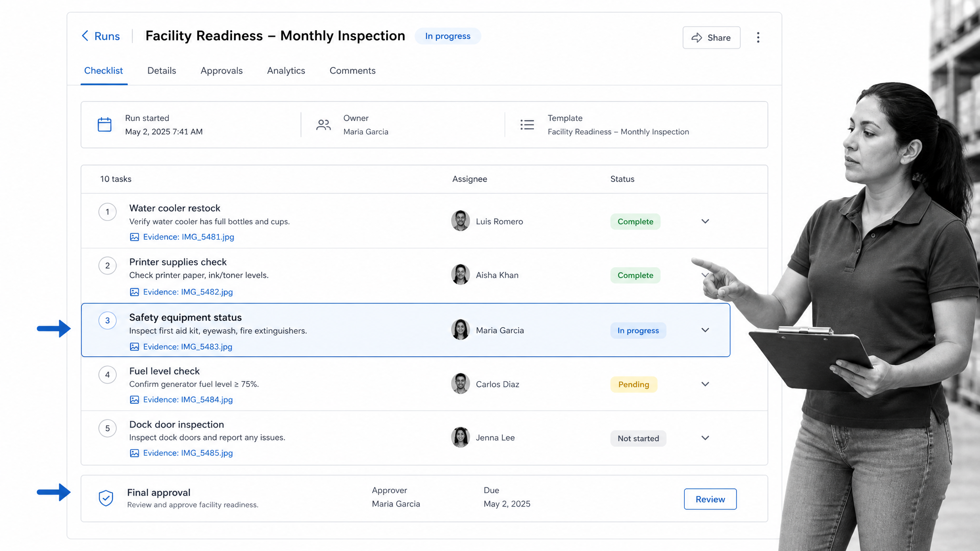Open the three-dot more options menu
This screenshot has width=980, height=551.
click(758, 38)
